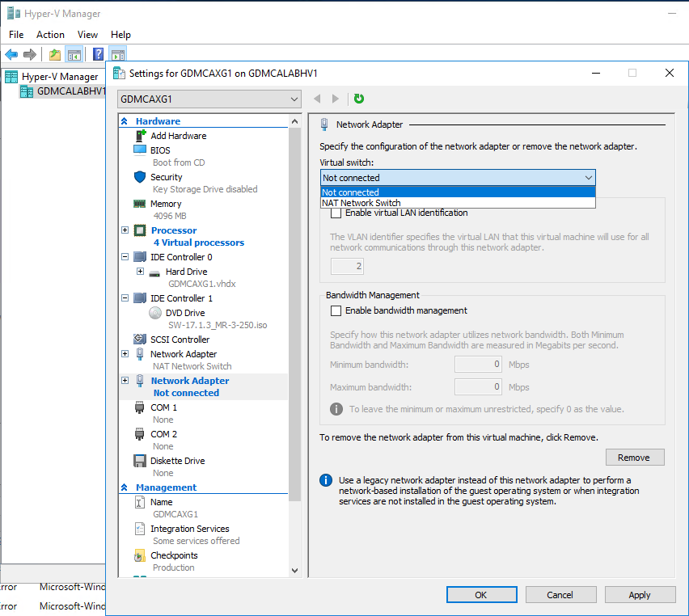Viewport: 689px width, 616px height.
Task: Select the Checkpoints icon
Action: (x=139, y=556)
